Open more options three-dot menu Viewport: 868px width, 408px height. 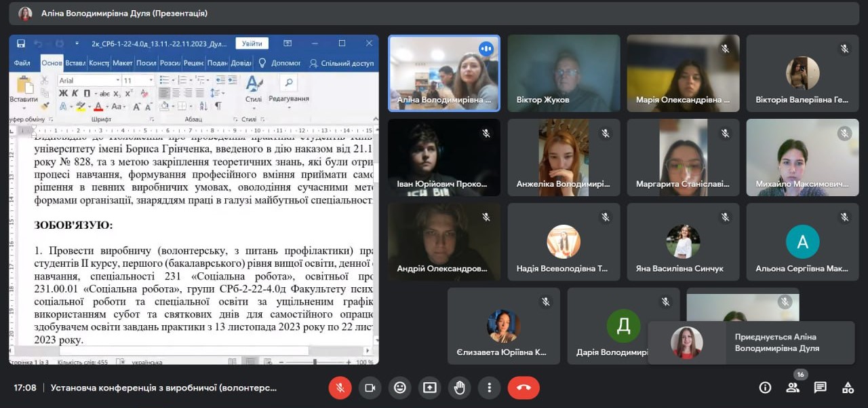(x=489, y=388)
